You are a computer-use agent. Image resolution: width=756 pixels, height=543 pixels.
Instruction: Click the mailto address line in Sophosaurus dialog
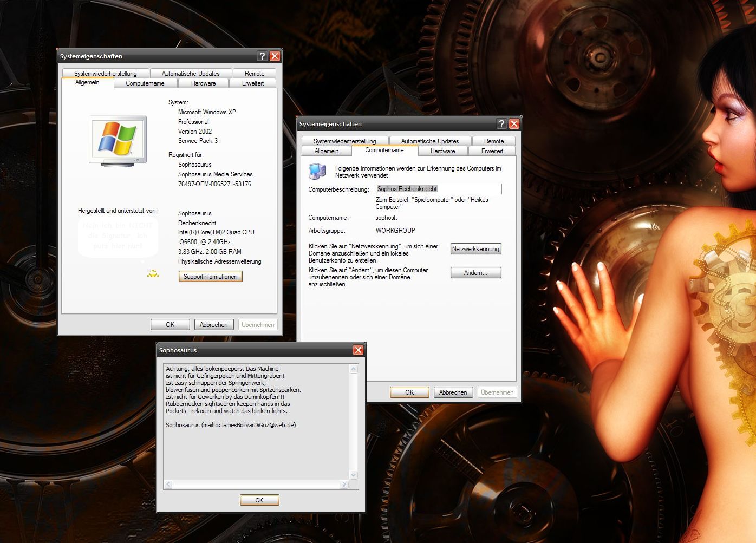point(231,425)
